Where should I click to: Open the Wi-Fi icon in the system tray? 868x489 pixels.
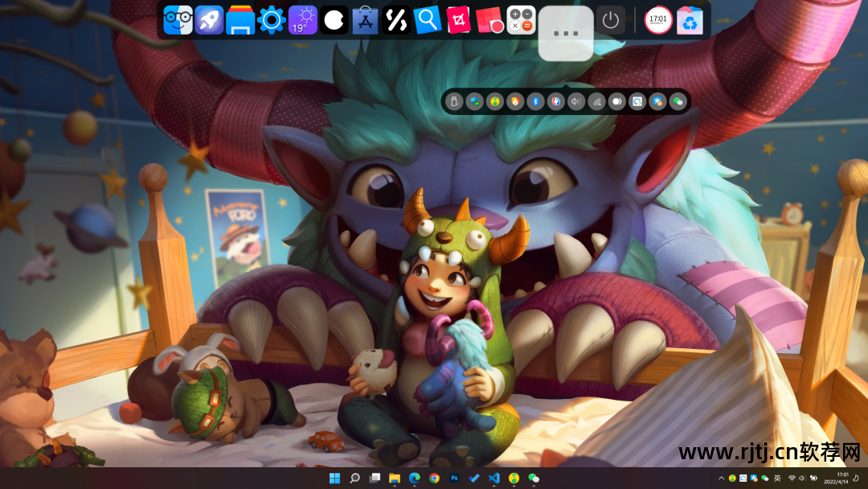(x=792, y=479)
